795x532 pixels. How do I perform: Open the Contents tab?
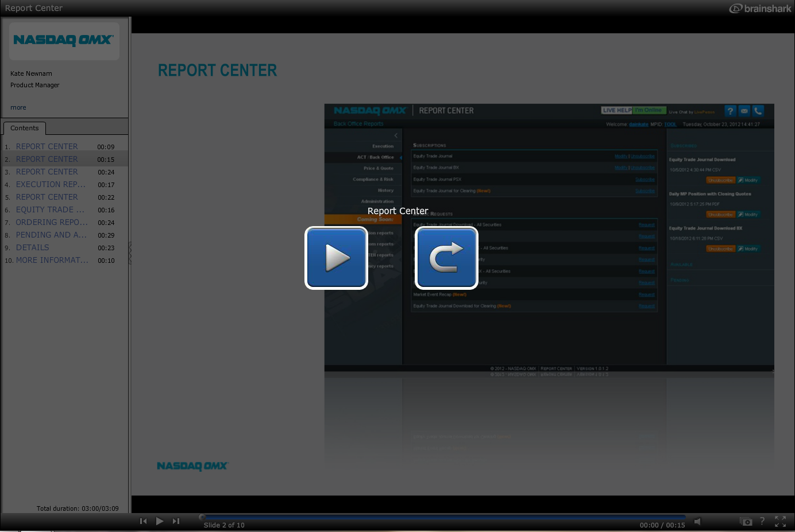[25, 128]
